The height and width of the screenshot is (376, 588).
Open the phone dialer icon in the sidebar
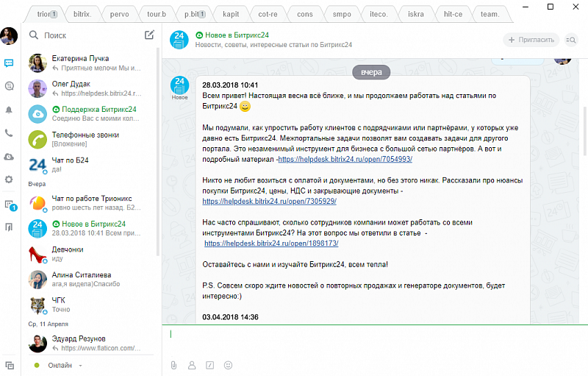(9, 133)
